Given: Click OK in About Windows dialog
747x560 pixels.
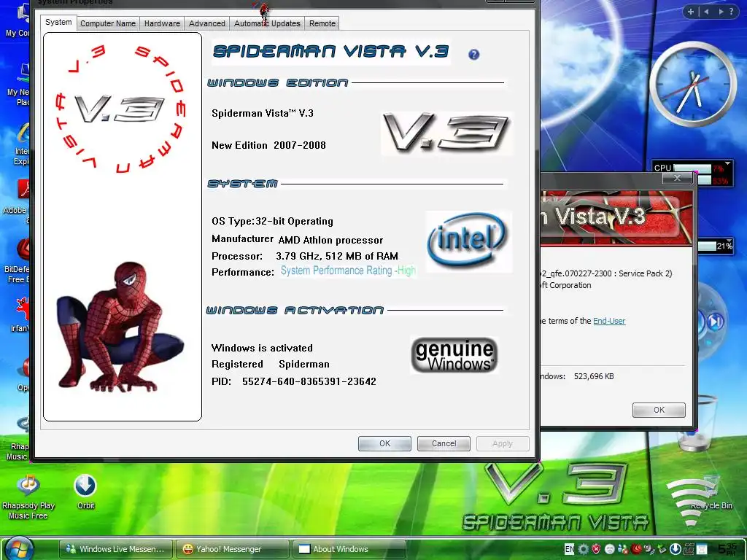Looking at the screenshot, I should tap(659, 410).
